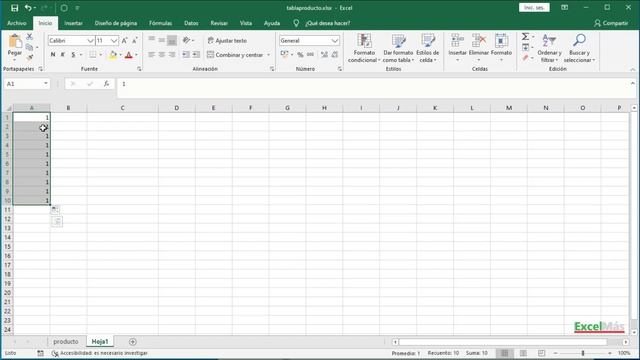640x360 pixels.
Task: Open Buscar y seleccionar menu
Action: pos(579,48)
